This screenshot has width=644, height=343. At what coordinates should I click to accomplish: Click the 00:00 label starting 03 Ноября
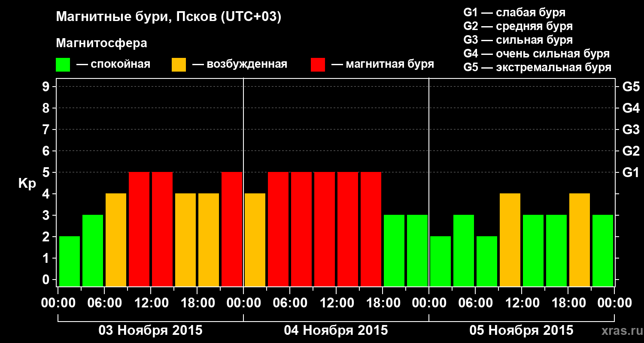click(58, 303)
